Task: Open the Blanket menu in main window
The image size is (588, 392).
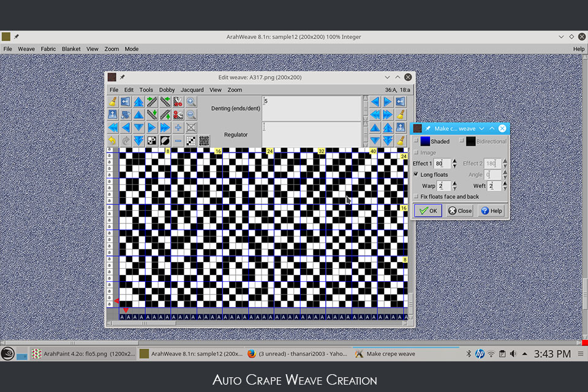Action: (71, 49)
